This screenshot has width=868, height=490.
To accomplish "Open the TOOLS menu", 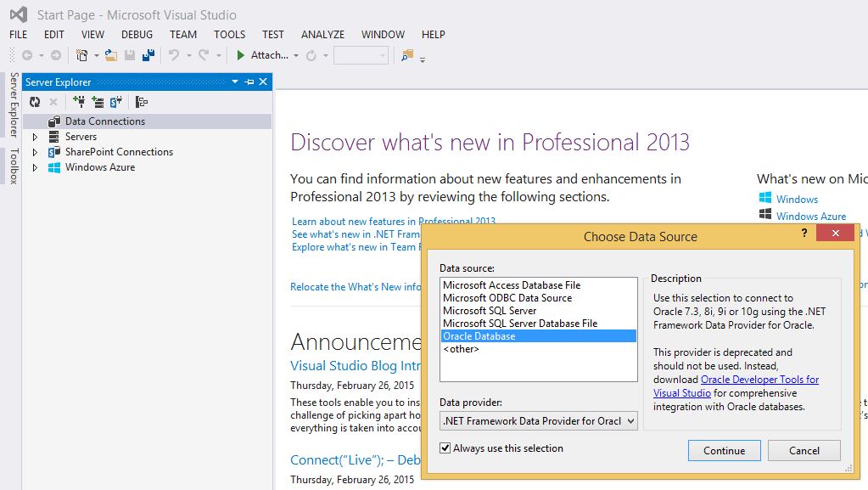I will click(230, 34).
